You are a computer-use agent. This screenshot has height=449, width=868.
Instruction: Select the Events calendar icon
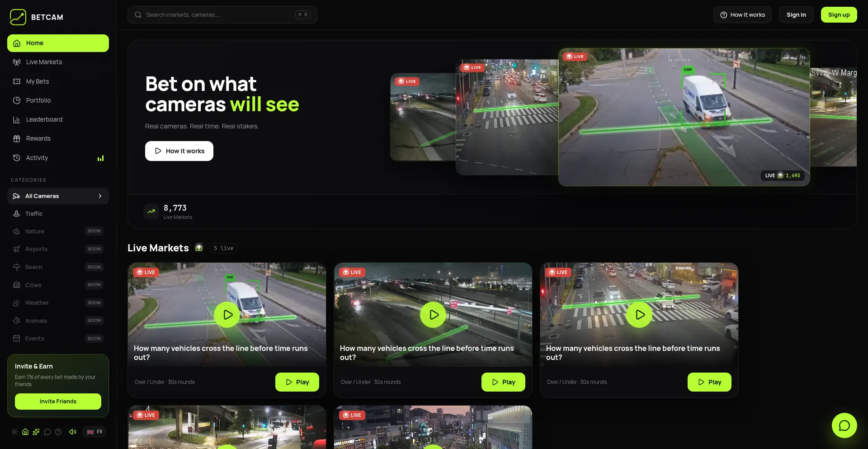click(16, 339)
